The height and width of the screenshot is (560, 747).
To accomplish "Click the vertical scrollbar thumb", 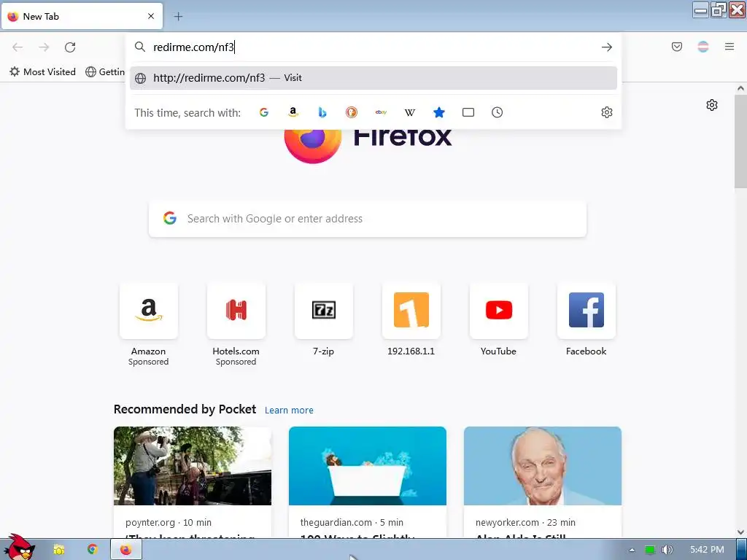I will coord(740,141).
